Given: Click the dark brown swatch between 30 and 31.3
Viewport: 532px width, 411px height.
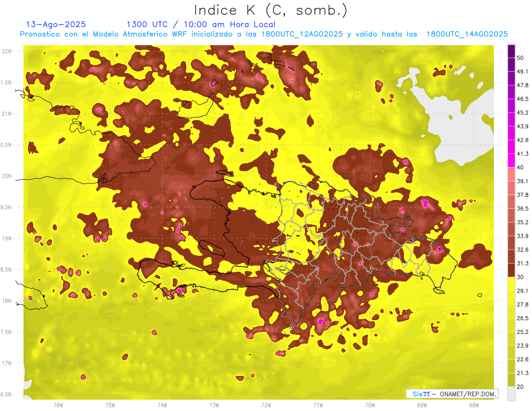Looking at the screenshot, I should tap(511, 270).
